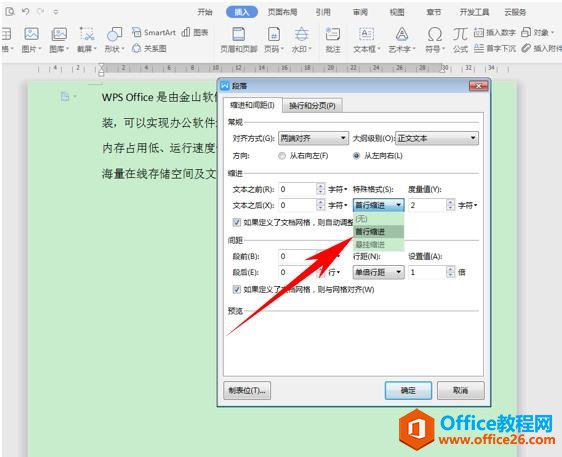Toggle 与网格对齐 checkbox
Screen dimensions: 562x457
(237, 289)
